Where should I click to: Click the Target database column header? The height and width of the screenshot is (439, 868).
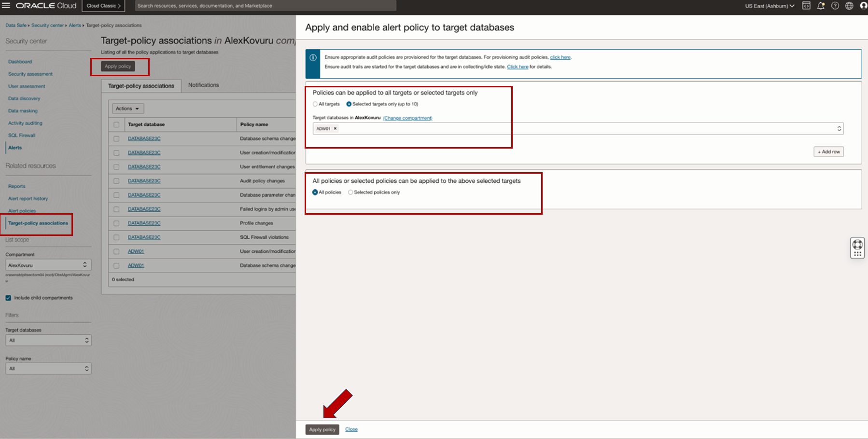pos(146,124)
